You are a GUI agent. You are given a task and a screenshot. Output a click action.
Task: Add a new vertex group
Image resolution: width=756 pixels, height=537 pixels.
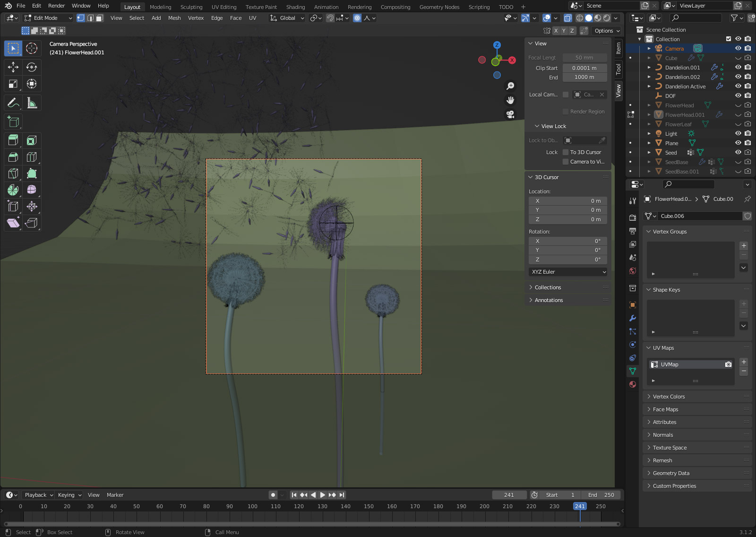point(744,246)
